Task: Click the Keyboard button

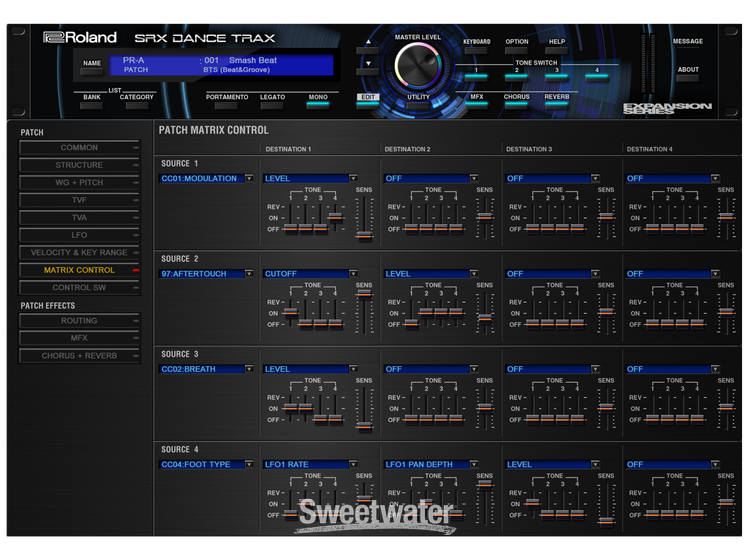Action: [x=476, y=50]
